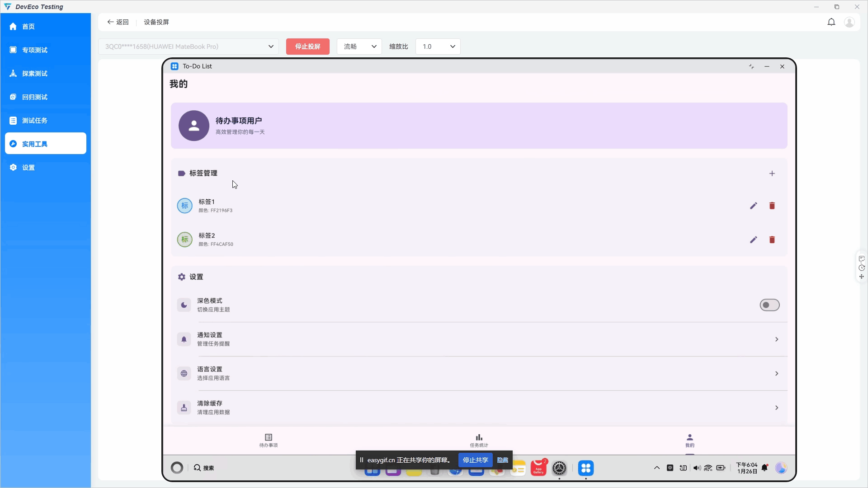Click the notification bell in the top bar

point(831,22)
